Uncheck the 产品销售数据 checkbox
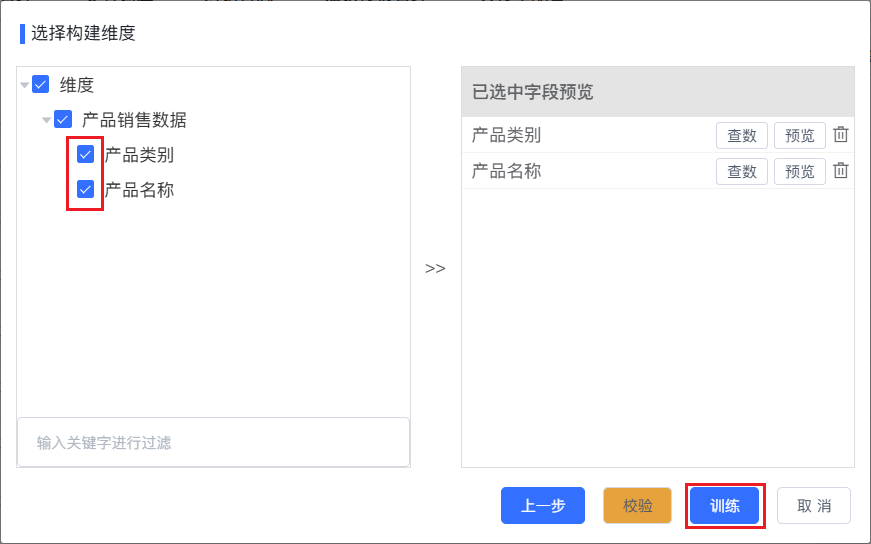 point(63,119)
